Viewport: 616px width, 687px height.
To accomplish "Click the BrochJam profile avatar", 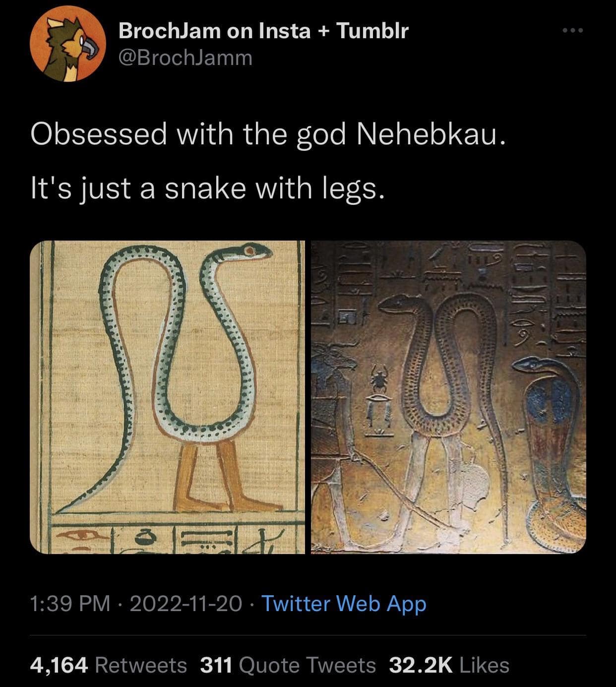I will point(68,44).
